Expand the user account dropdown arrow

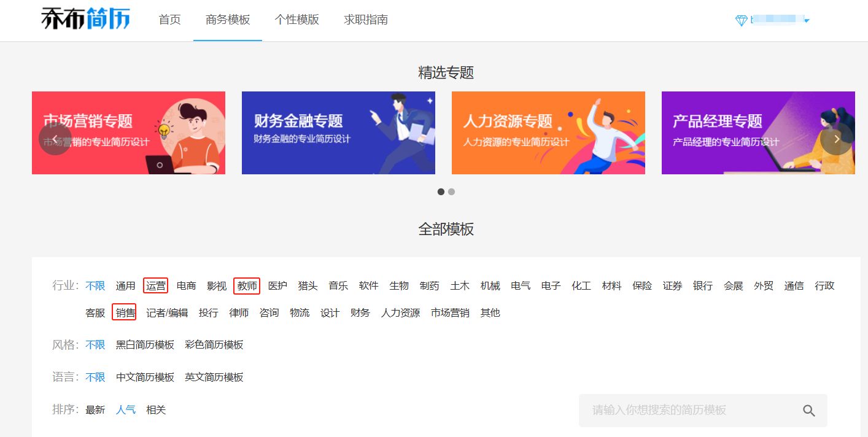click(x=807, y=21)
